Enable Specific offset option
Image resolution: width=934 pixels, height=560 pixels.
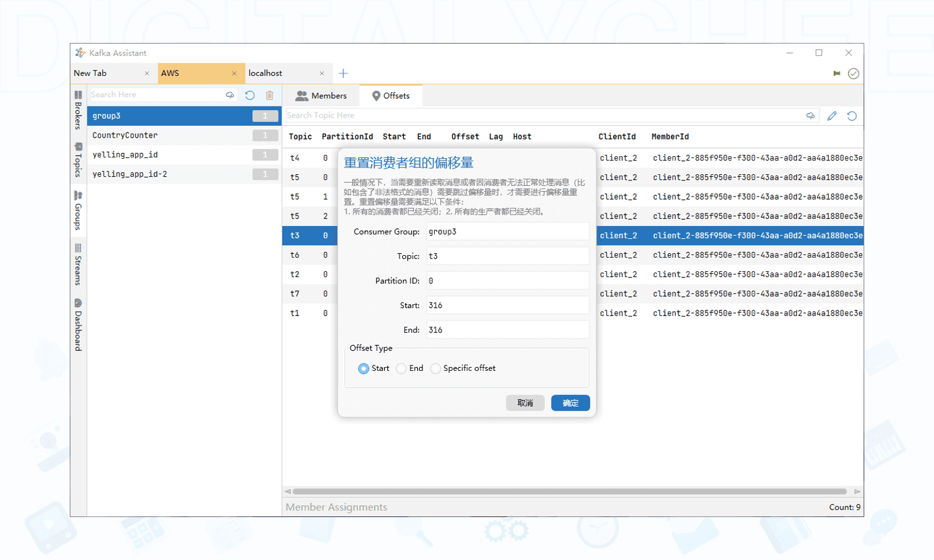(x=436, y=368)
